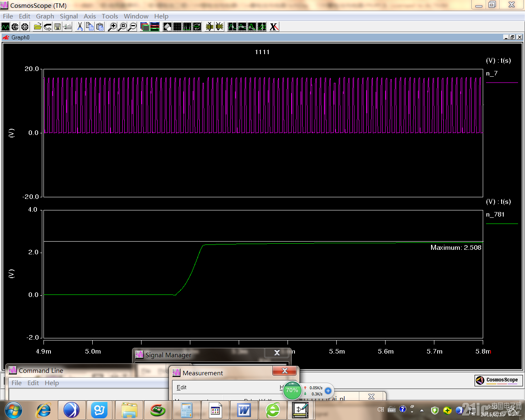Image resolution: width=525 pixels, height=420 pixels.
Task: Click the reload arrow toolbar icon
Action: [48, 27]
